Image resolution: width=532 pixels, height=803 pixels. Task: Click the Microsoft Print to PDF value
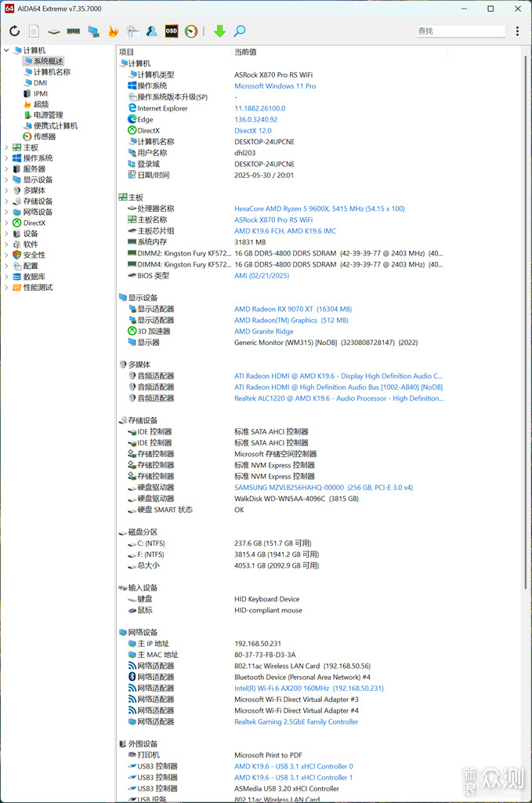click(x=268, y=755)
